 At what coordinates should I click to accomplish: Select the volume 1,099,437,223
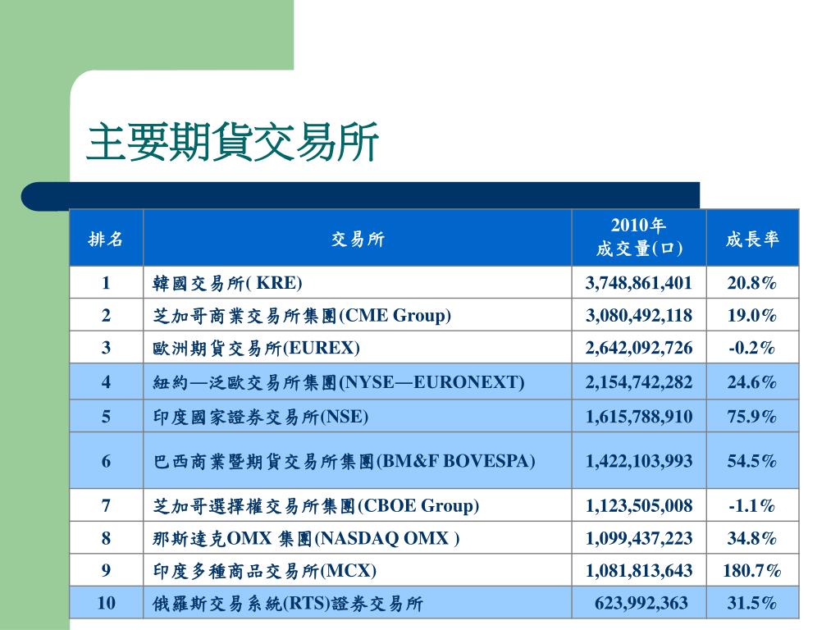tap(638, 538)
